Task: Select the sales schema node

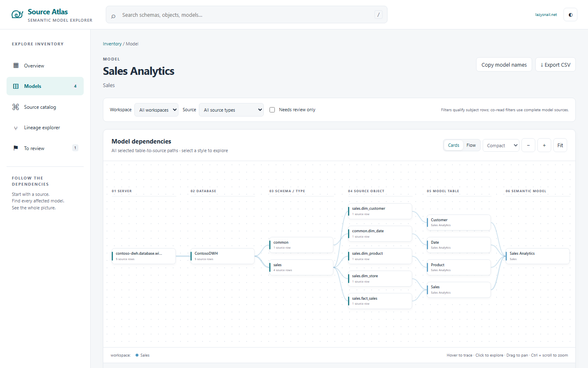Action: (x=301, y=267)
